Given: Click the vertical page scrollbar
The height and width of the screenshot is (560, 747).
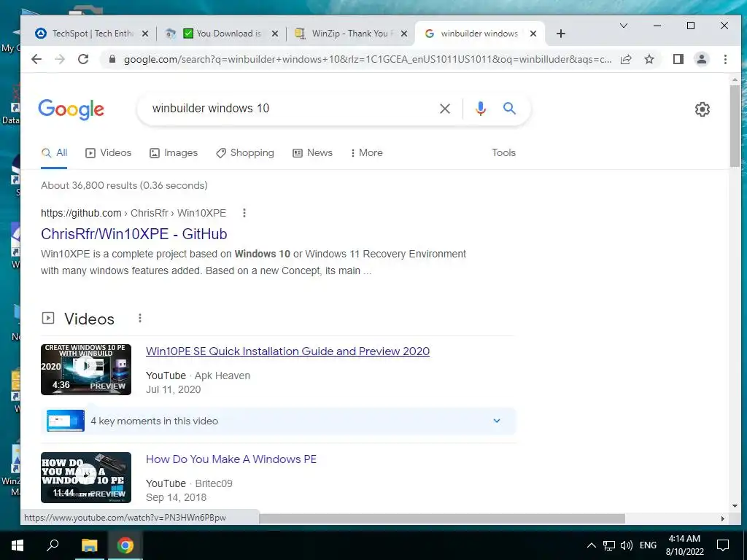Looking at the screenshot, I should [735, 127].
